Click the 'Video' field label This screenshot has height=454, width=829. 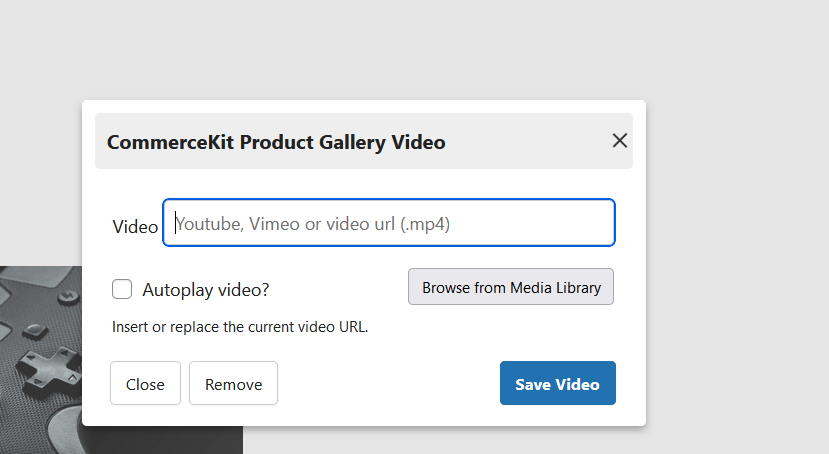point(135,226)
